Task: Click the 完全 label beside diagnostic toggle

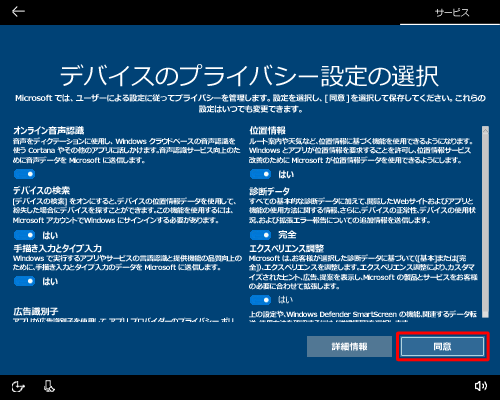Action: tap(287, 235)
